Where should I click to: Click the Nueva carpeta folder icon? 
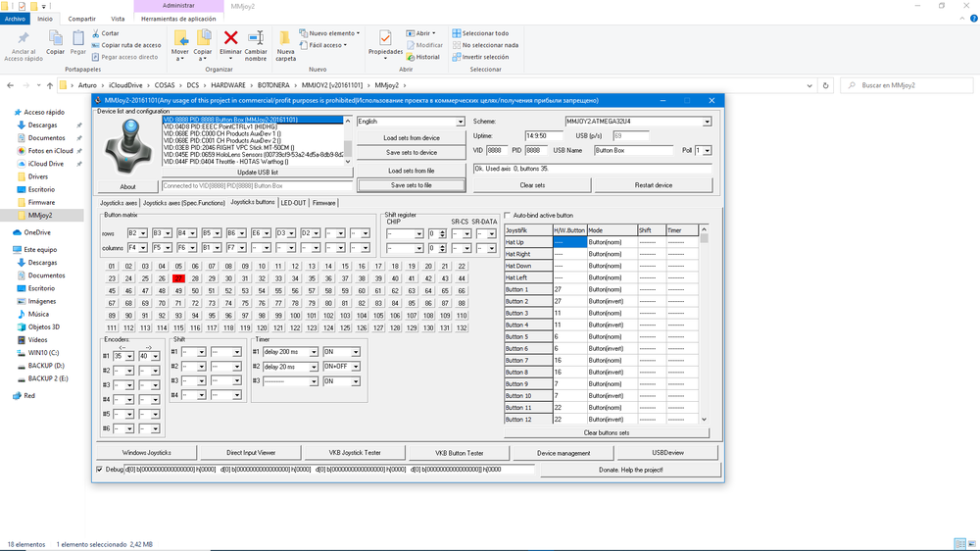(x=285, y=39)
